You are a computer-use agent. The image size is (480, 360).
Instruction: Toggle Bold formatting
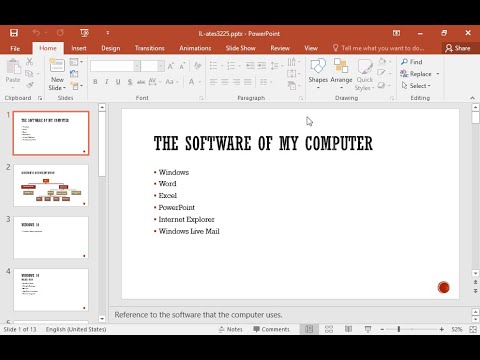[95, 82]
